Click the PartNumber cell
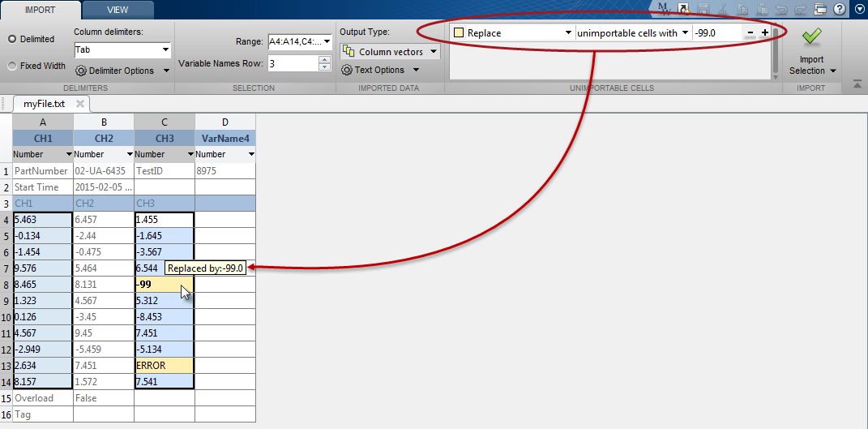This screenshot has width=868, height=429. pyautogui.click(x=43, y=171)
